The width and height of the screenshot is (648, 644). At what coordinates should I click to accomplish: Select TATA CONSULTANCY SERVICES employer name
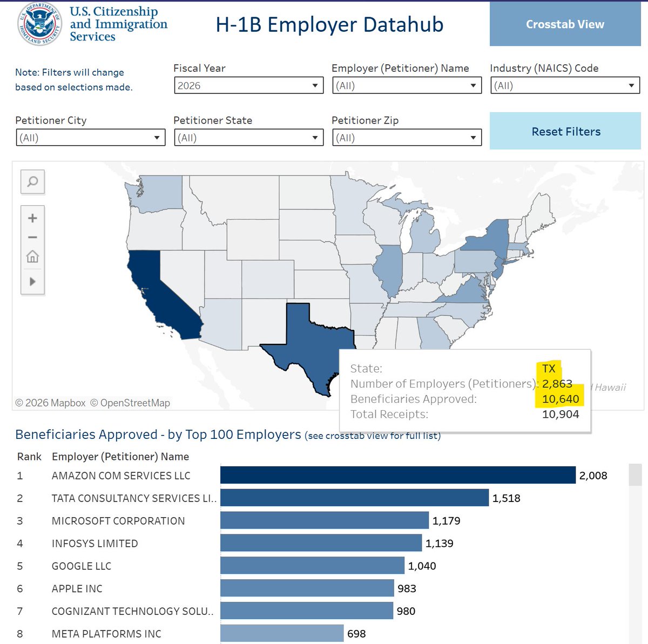click(x=134, y=498)
